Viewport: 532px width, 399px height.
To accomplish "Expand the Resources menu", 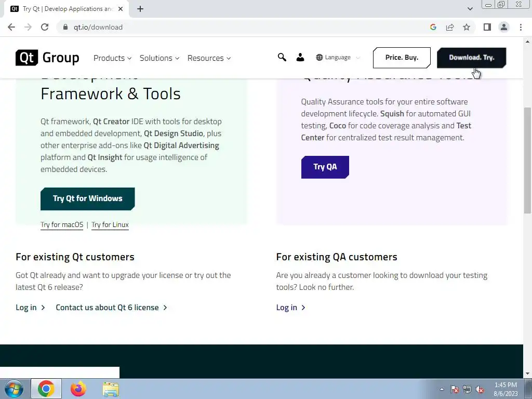I will [x=209, y=58].
